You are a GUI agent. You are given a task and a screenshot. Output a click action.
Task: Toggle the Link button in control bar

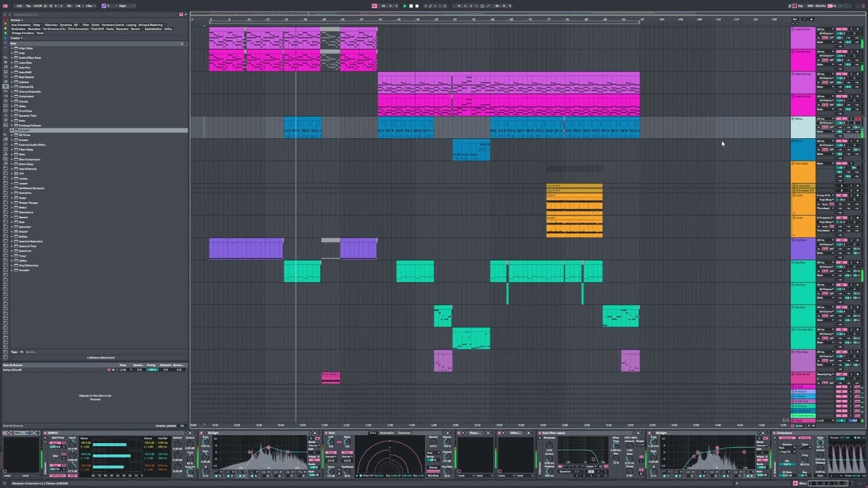coord(19,5)
